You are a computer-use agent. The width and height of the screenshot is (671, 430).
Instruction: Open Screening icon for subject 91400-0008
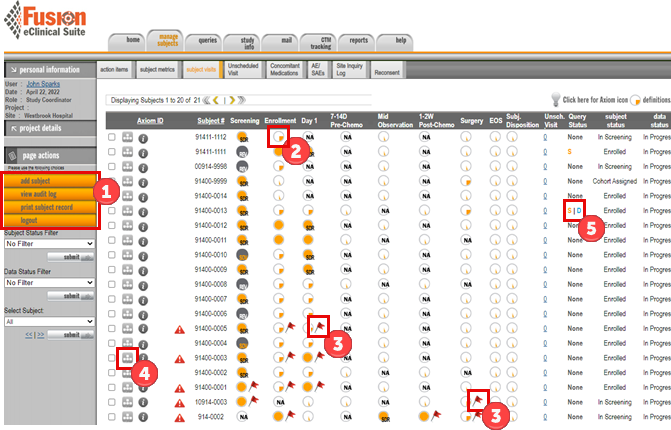(242, 284)
